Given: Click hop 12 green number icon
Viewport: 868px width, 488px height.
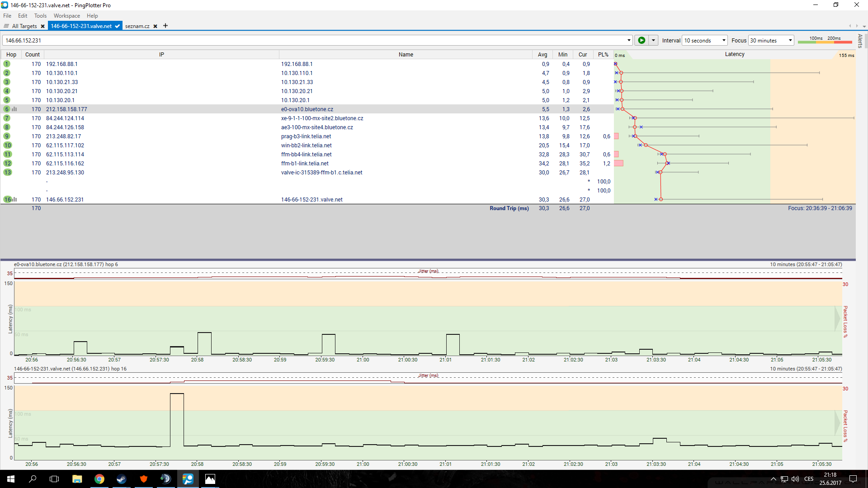Looking at the screenshot, I should pyautogui.click(x=7, y=163).
